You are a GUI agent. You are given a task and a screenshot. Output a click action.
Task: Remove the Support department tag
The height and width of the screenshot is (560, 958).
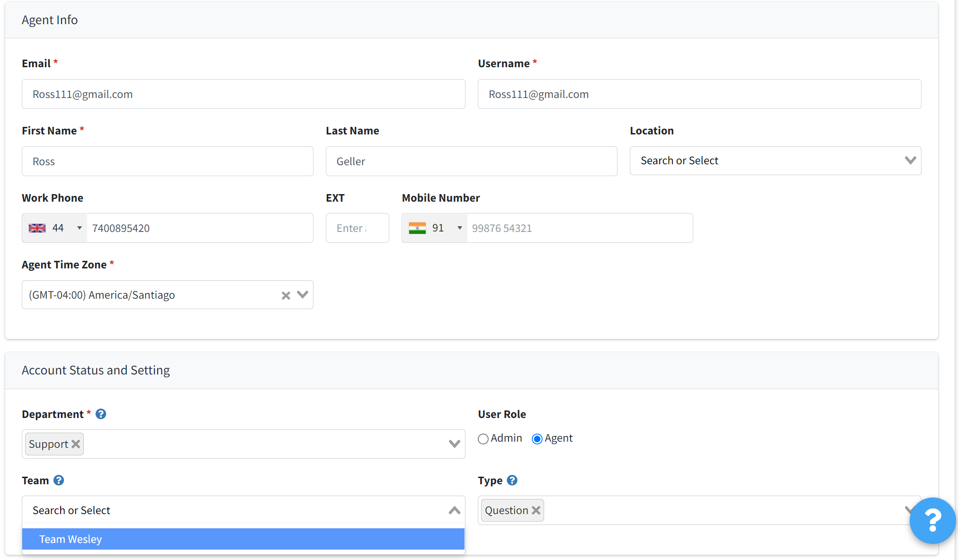(x=75, y=444)
